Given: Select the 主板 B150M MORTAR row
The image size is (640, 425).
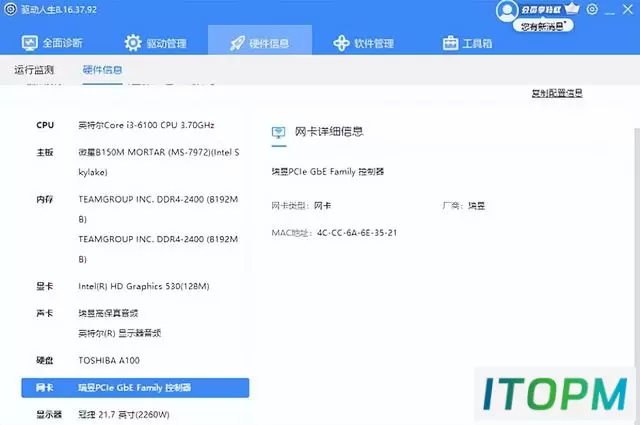Looking at the screenshot, I should (x=135, y=162).
